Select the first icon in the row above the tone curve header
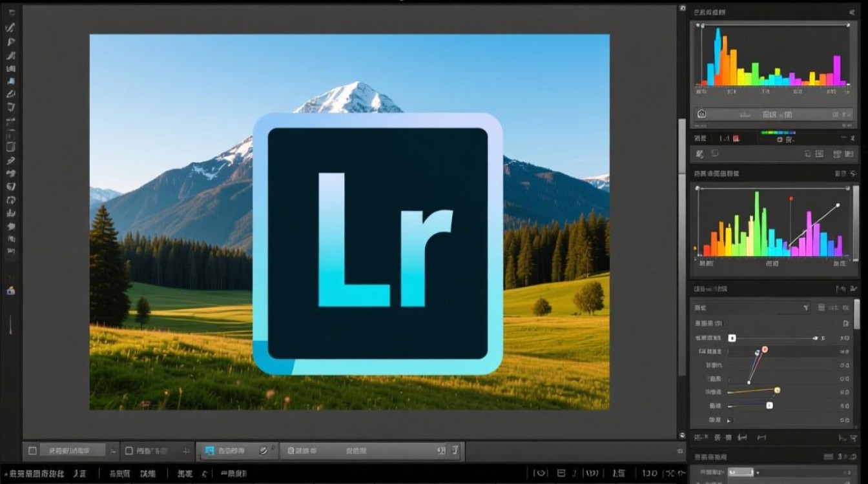 (700, 154)
